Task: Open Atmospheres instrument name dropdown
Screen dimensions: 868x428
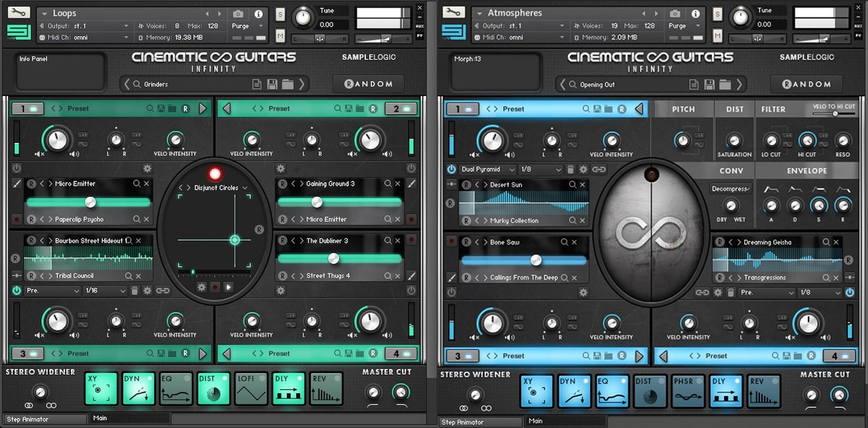Action: 481,13
